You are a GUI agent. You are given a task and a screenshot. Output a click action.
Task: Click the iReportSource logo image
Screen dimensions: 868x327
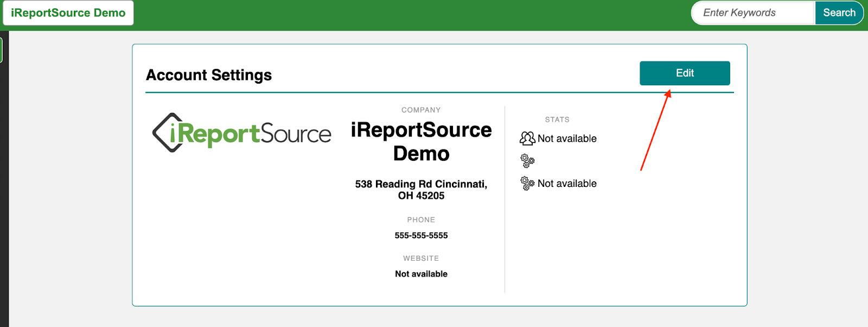click(x=242, y=133)
